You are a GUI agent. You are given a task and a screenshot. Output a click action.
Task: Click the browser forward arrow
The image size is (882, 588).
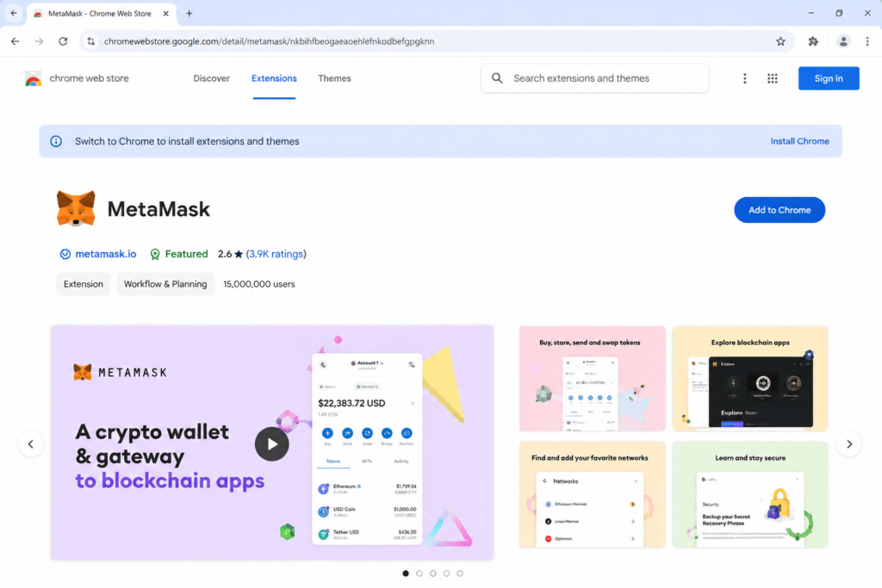[39, 41]
